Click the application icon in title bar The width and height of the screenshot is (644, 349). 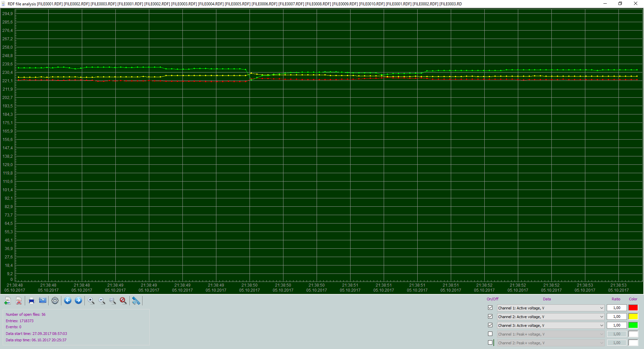4,4
